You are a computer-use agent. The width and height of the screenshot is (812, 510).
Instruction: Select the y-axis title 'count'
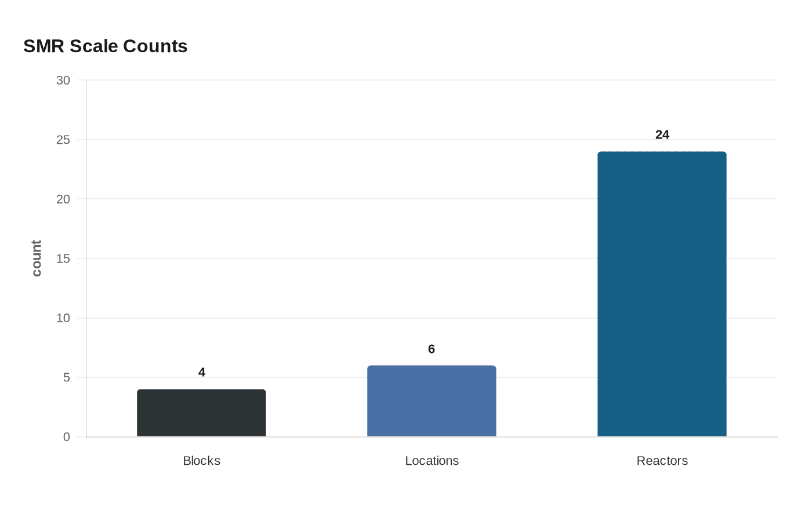[x=37, y=258]
